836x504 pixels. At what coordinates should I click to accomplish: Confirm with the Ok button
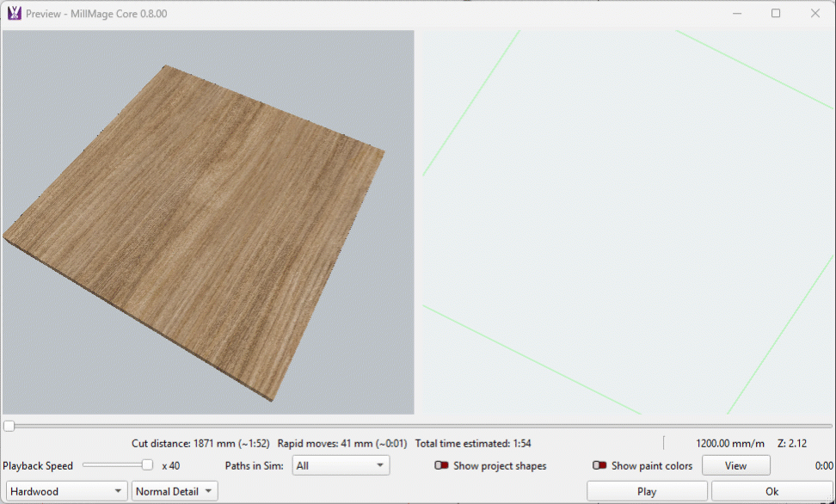click(771, 492)
